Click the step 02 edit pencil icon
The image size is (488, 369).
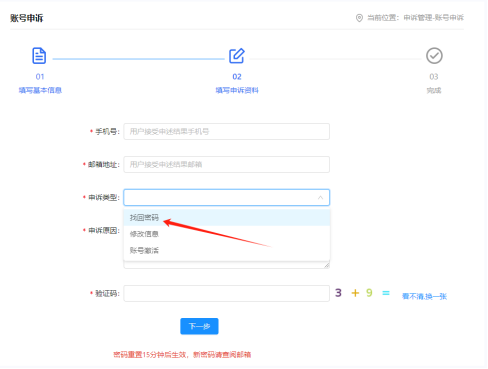[237, 56]
